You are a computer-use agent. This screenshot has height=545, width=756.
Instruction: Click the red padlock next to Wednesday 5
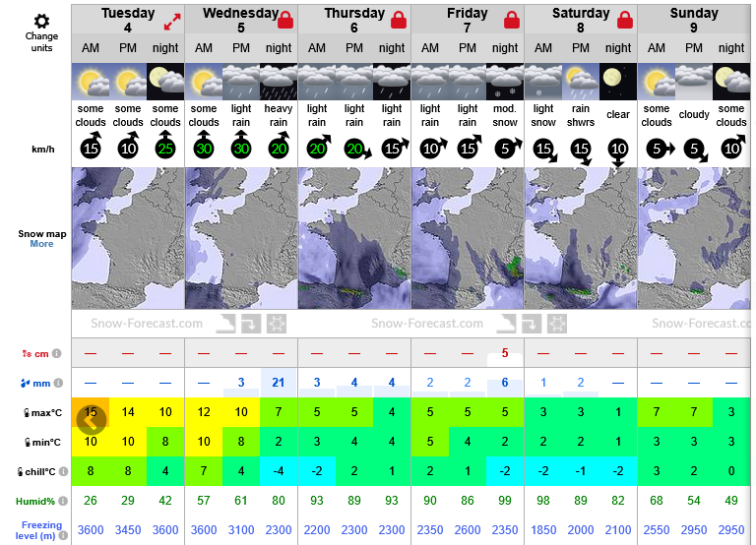(x=285, y=21)
